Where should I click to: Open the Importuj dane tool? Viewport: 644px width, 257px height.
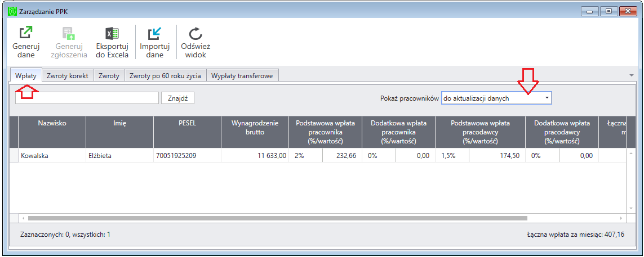pos(156,42)
